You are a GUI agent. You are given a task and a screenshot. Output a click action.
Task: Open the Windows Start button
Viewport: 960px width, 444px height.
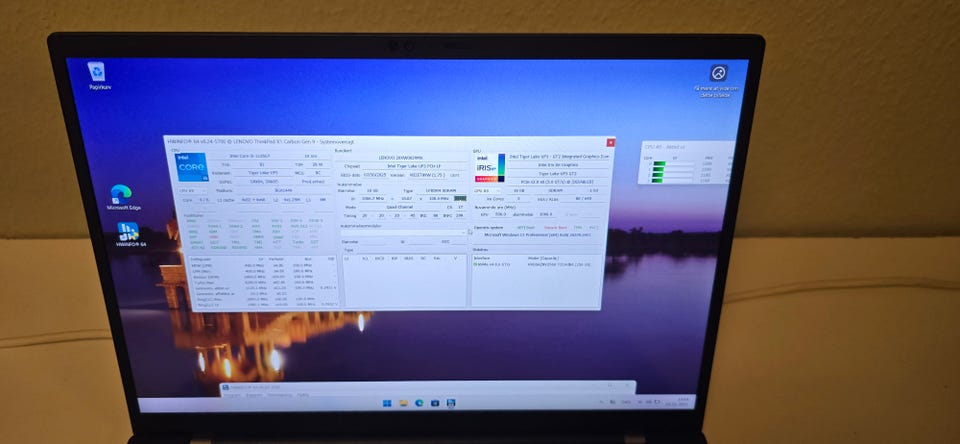(387, 403)
